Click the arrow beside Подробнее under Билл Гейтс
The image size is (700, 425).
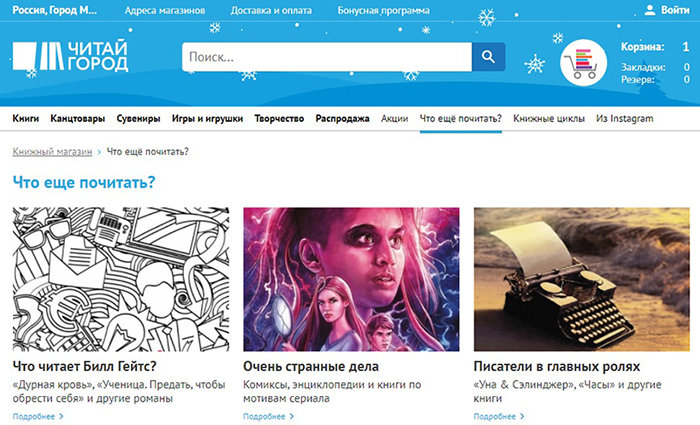pos(62,417)
